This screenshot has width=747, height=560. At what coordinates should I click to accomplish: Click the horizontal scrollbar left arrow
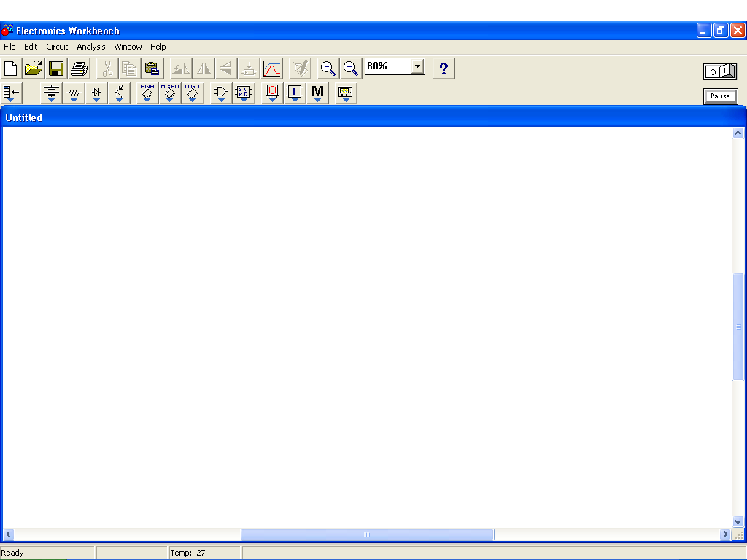[8, 534]
